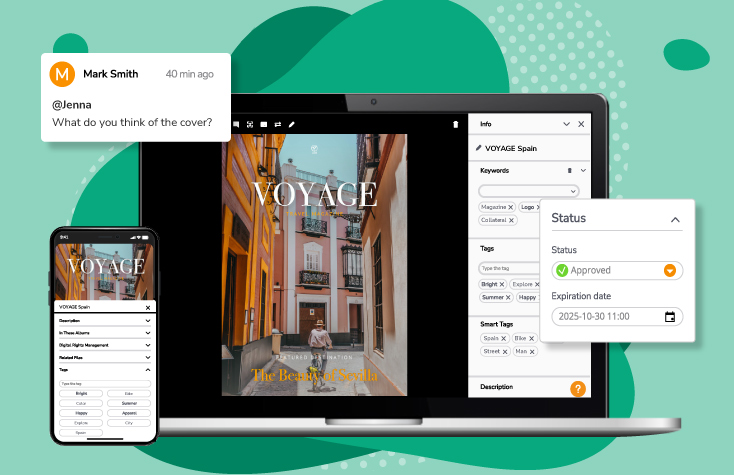Open the Keywords combo box dropdown

573,191
